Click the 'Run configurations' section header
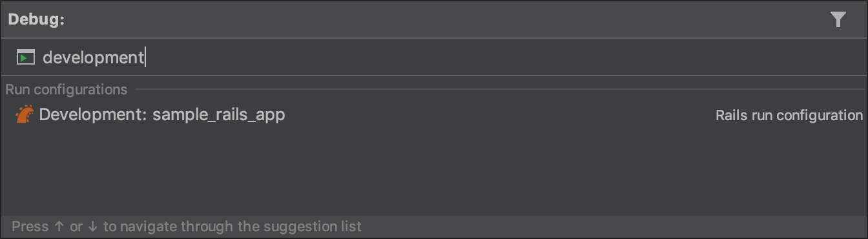Viewport: 868px width, 239px height. click(67, 89)
